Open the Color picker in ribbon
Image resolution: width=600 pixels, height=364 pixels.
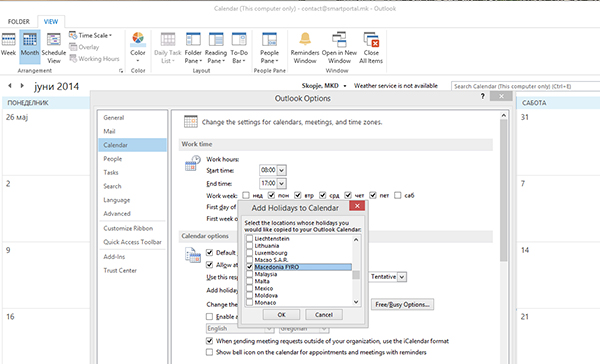138,48
